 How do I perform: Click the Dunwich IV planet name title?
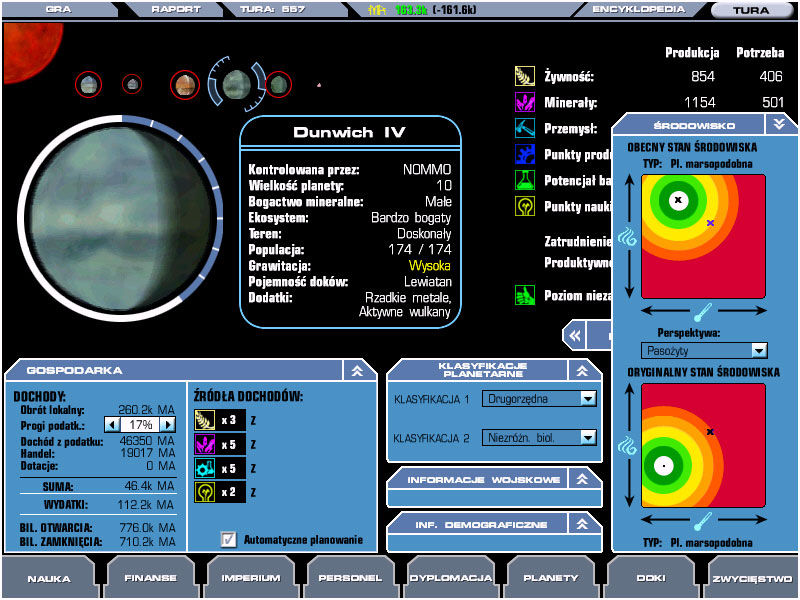click(x=349, y=133)
